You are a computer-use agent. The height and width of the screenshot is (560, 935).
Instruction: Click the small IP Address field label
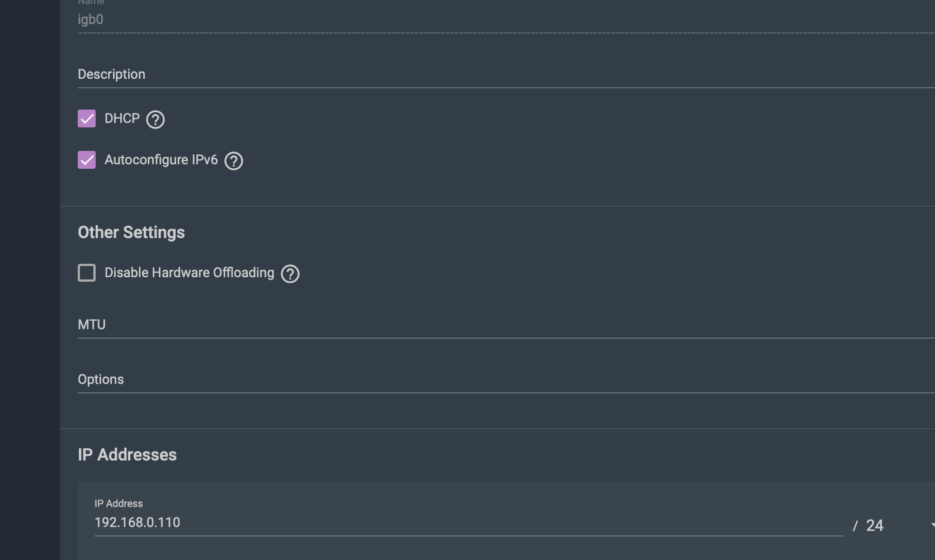click(119, 504)
